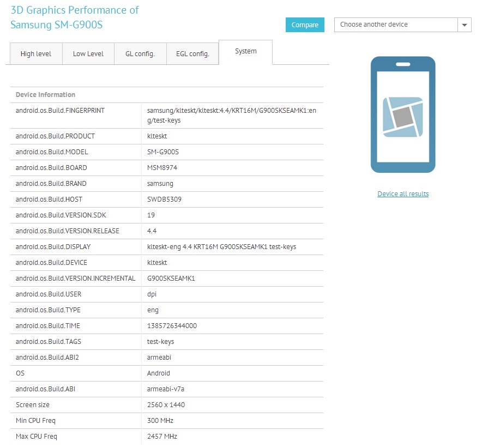This screenshot has width=482, height=448.
Task: Select the incremental value G900SKSEAMK1
Action: point(171,279)
